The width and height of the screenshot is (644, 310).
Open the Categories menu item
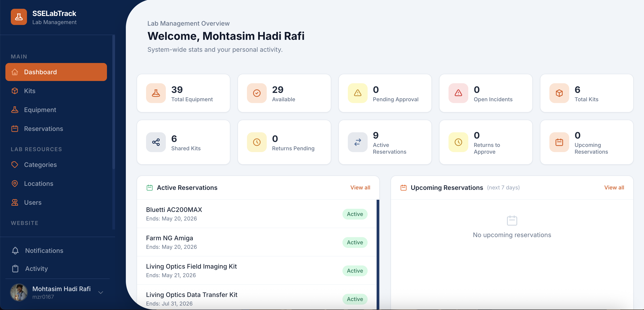(x=56, y=165)
